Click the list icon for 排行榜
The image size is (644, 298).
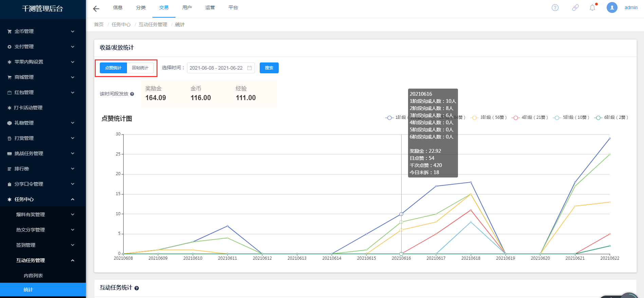pyautogui.click(x=10, y=169)
